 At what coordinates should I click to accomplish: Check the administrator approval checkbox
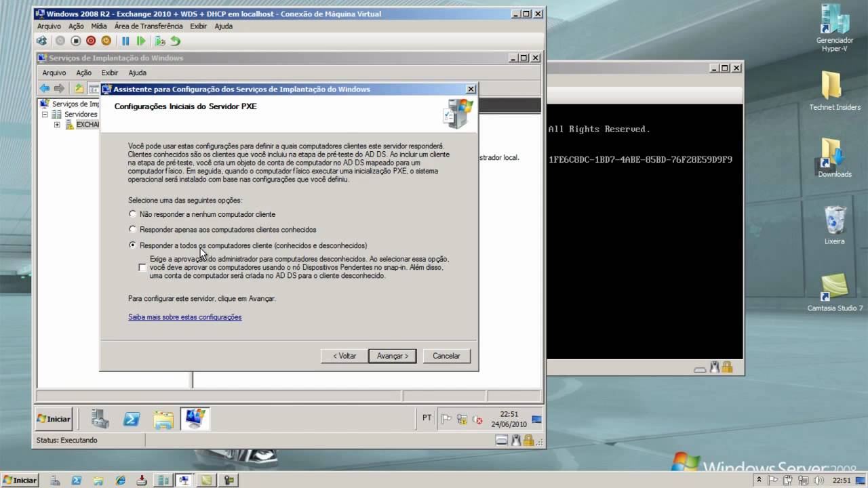pos(142,268)
